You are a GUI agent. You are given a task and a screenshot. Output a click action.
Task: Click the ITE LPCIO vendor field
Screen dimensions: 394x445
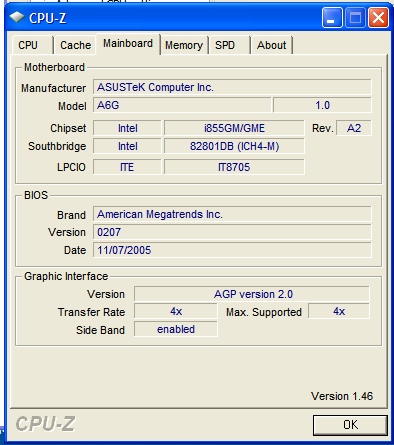tap(127, 167)
